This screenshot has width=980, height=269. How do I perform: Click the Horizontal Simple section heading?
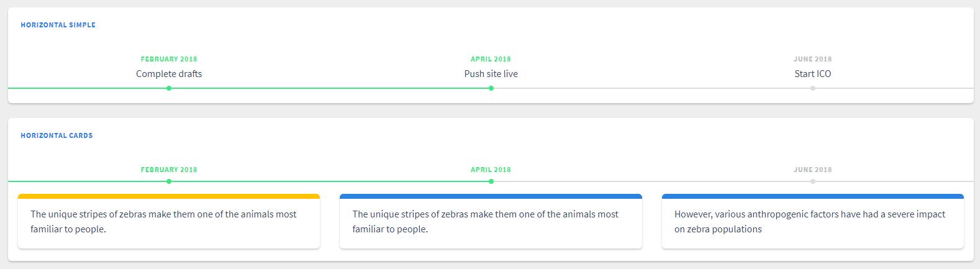click(58, 25)
